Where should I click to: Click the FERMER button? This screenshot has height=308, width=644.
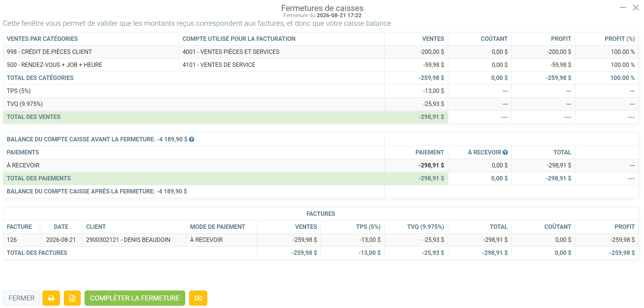coord(21,298)
